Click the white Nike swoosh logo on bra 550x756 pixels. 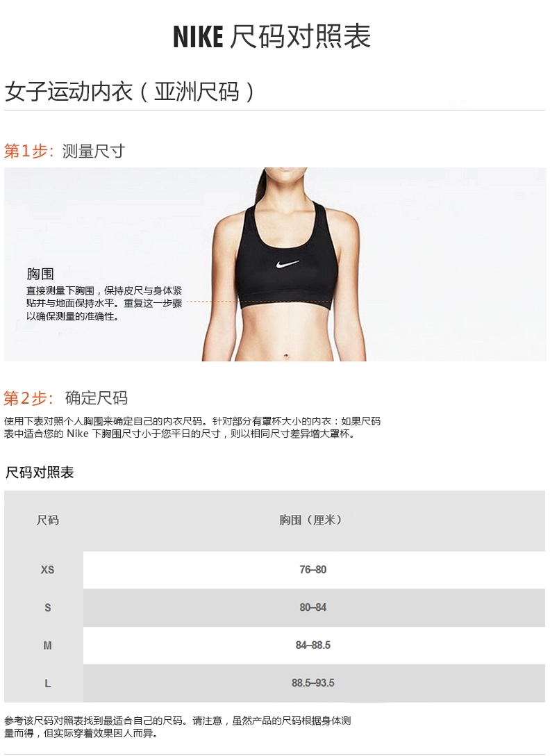287,264
